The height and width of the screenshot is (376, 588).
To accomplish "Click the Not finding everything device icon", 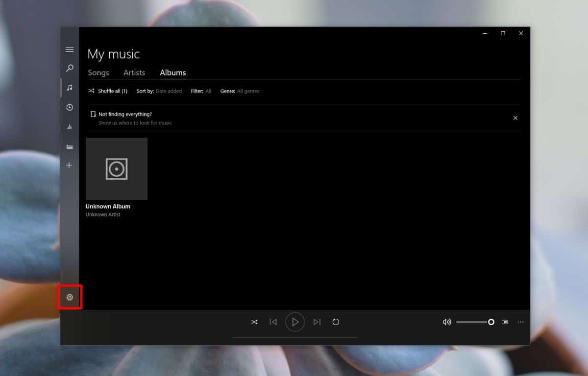I will [93, 114].
